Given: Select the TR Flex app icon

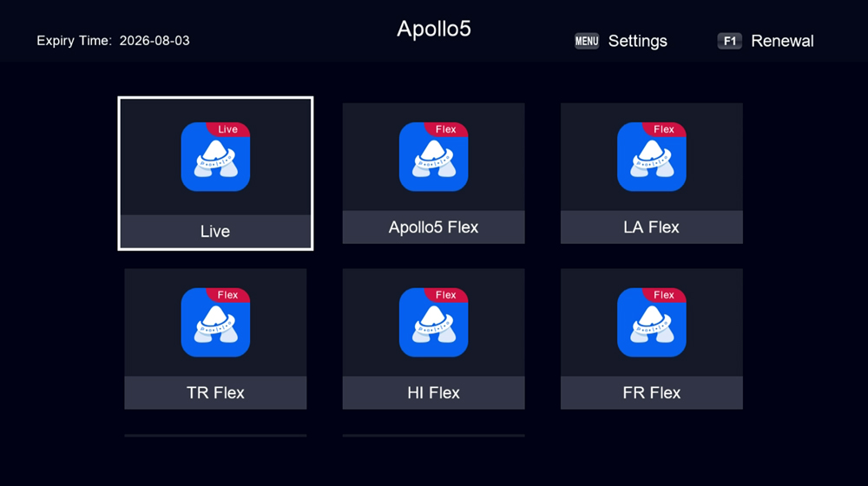Looking at the screenshot, I should (x=215, y=323).
